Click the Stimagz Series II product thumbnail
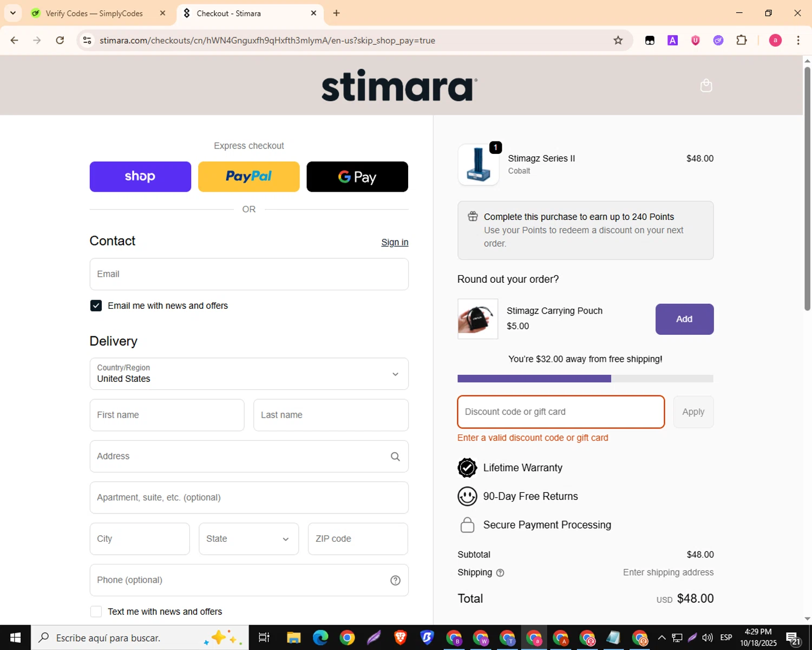The height and width of the screenshot is (650, 812). (479, 164)
